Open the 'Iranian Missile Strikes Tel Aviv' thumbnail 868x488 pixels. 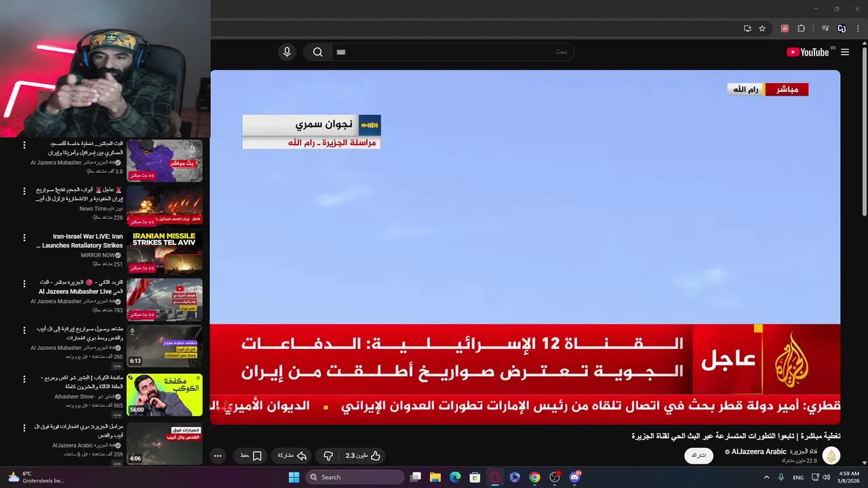tap(165, 253)
